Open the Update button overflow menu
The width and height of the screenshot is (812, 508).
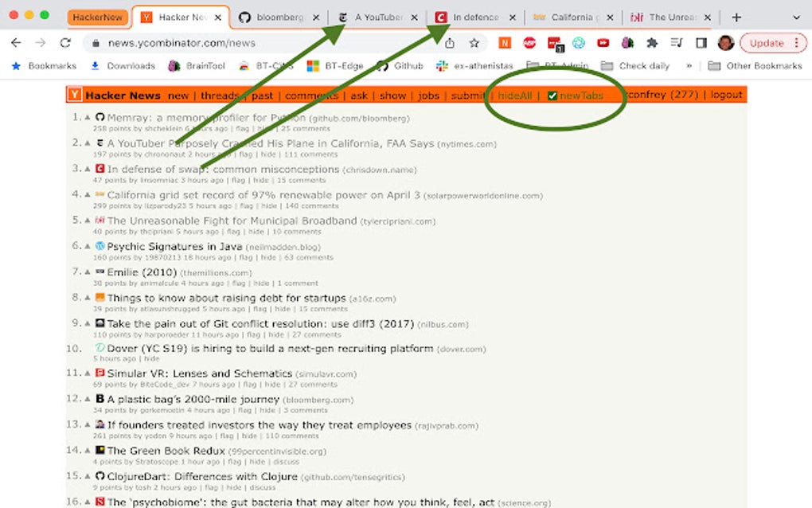[795, 44]
